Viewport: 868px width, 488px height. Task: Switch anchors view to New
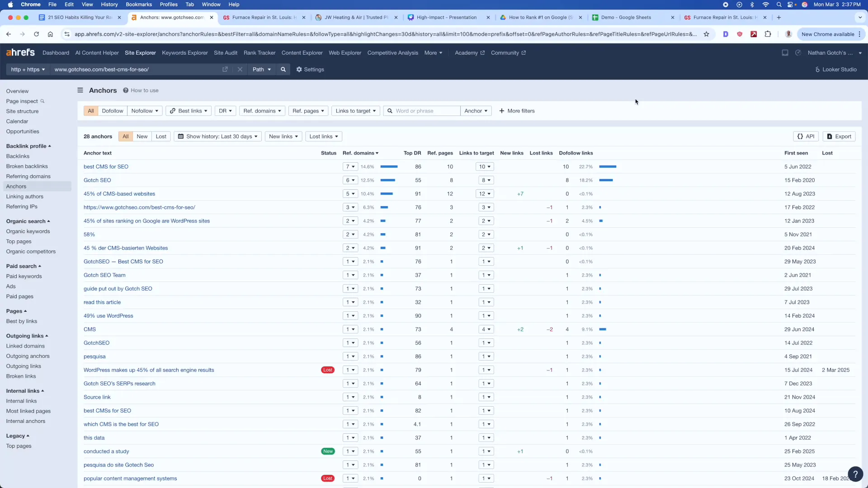click(x=142, y=136)
